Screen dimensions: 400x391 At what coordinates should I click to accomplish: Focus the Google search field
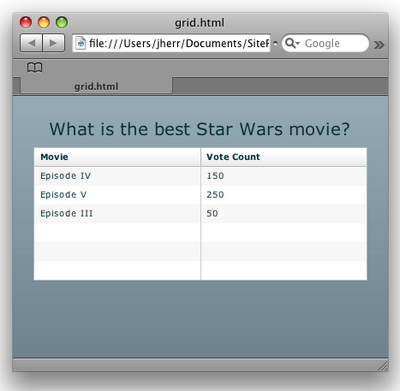326,43
